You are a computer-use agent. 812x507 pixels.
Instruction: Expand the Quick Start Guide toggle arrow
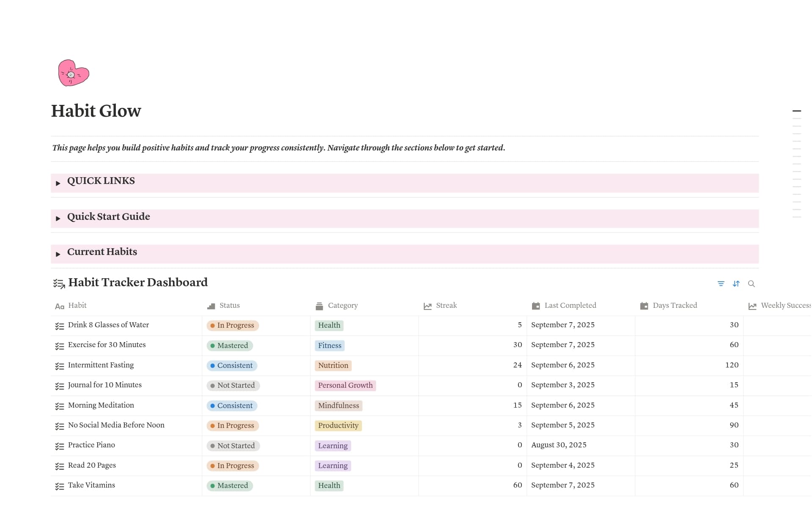tap(58, 219)
